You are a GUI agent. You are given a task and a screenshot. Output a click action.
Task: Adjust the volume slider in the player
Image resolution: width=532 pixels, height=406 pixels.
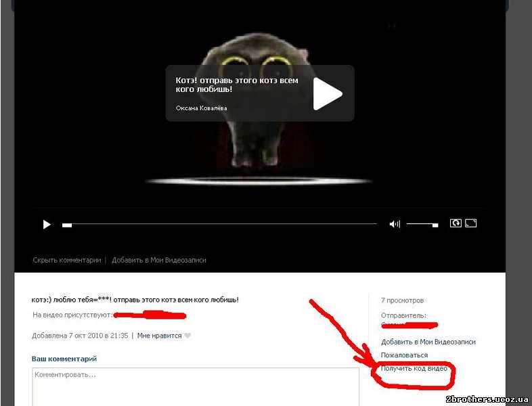click(x=422, y=224)
